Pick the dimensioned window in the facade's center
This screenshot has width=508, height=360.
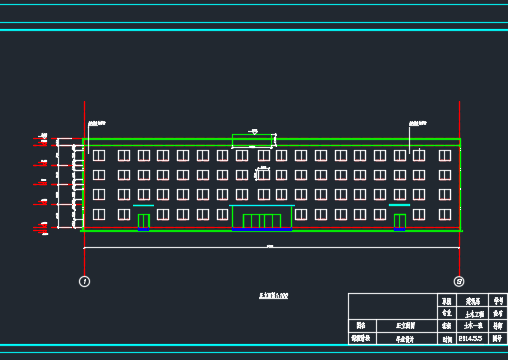point(263,175)
